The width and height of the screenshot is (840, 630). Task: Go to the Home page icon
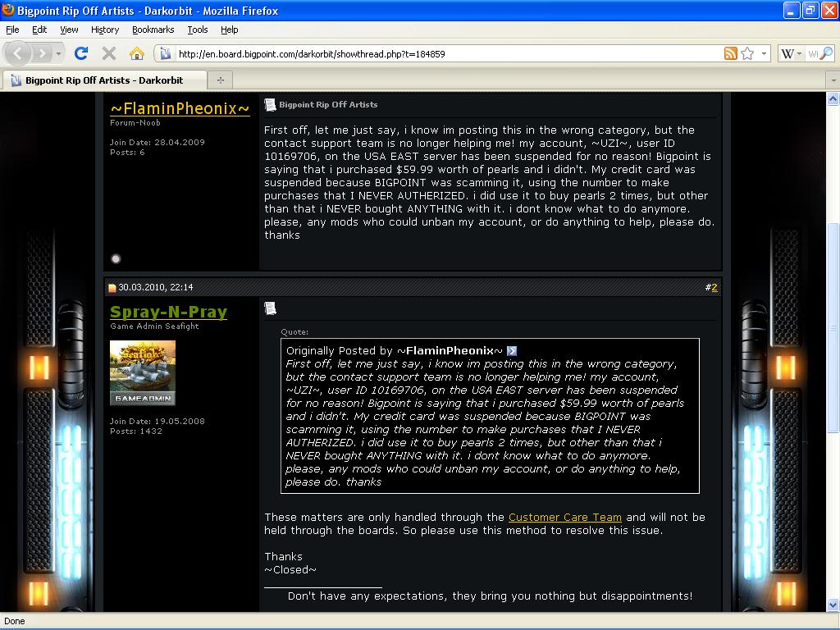point(137,53)
